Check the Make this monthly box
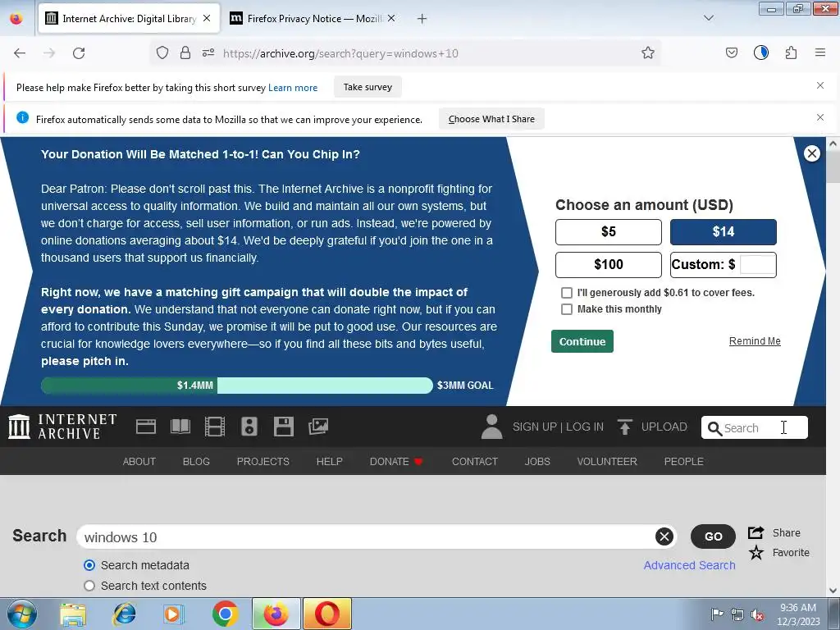840x630 pixels. (x=567, y=309)
